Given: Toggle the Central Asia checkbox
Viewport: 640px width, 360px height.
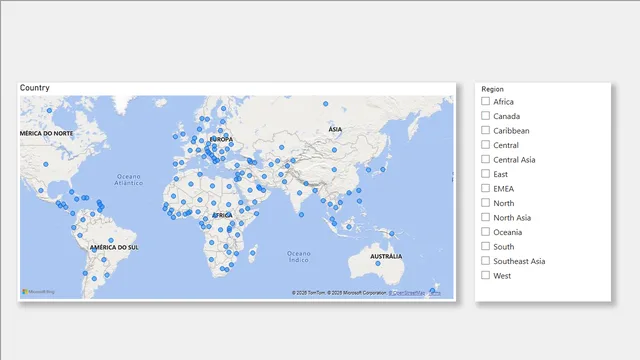Looking at the screenshot, I should click(x=485, y=159).
